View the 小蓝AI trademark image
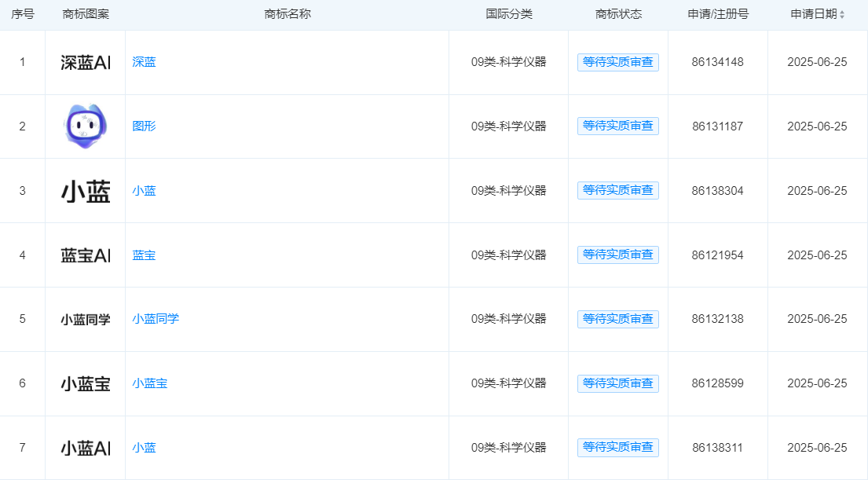This screenshot has height=480, width=868. pos(86,448)
